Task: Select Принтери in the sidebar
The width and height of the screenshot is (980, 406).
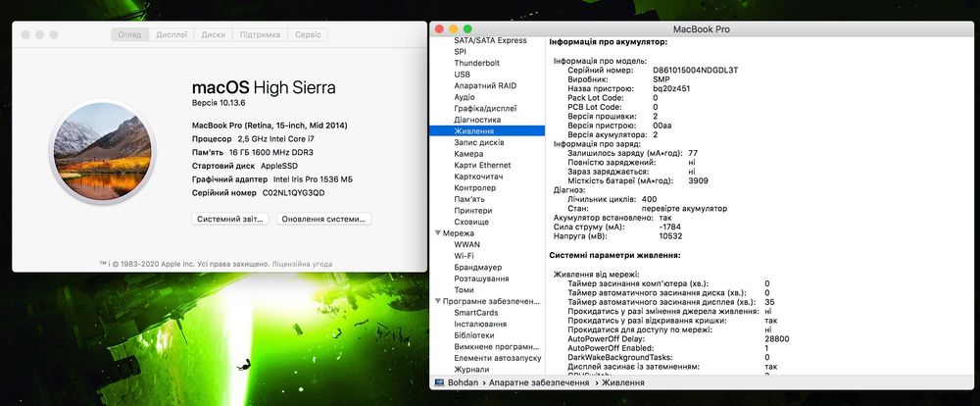Action: click(x=473, y=211)
